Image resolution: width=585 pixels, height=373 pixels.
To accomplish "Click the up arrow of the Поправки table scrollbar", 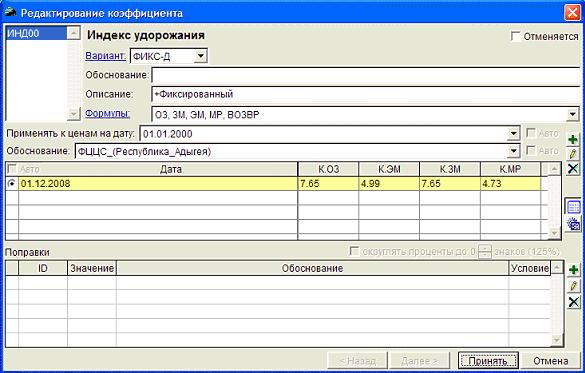I will [x=557, y=267].
